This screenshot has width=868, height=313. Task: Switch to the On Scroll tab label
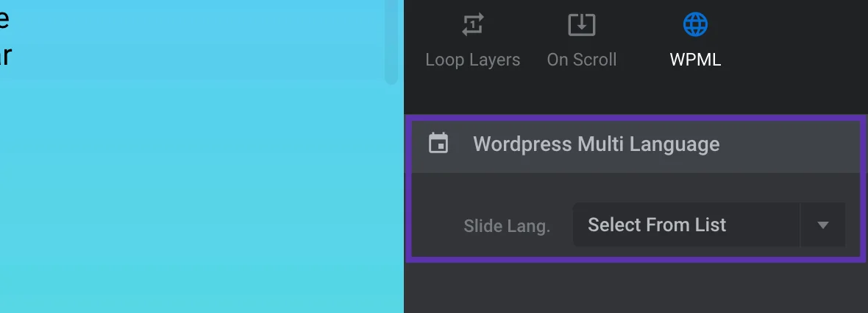[x=581, y=60]
